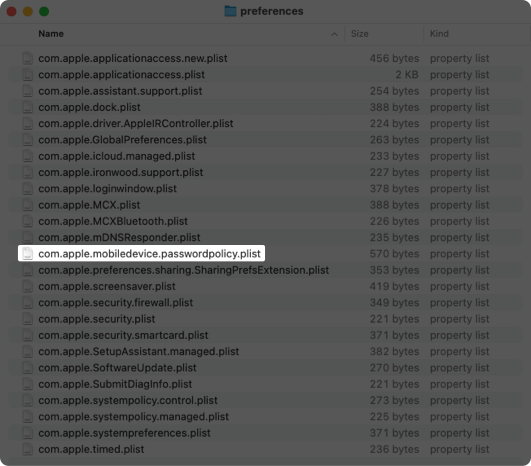This screenshot has width=531, height=466.
Task: Click the file icon of com.apple.applicationaccess.new.plist
Action: click(x=28, y=58)
